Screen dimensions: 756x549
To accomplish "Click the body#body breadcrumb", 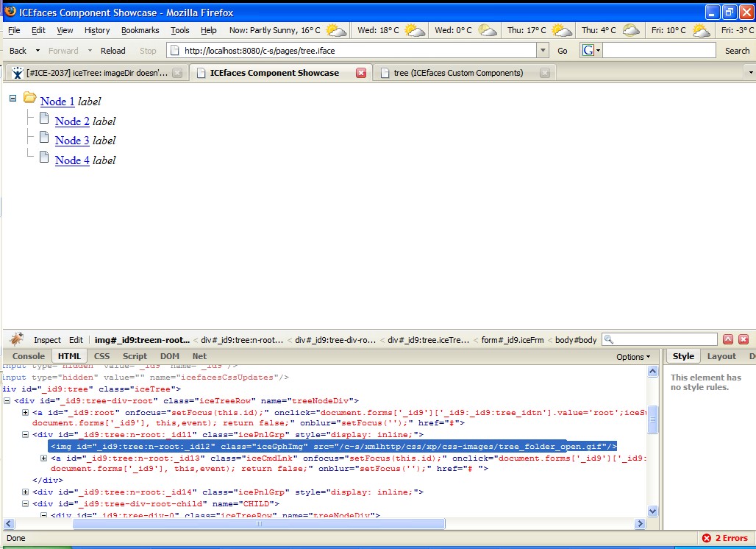I will tap(576, 339).
